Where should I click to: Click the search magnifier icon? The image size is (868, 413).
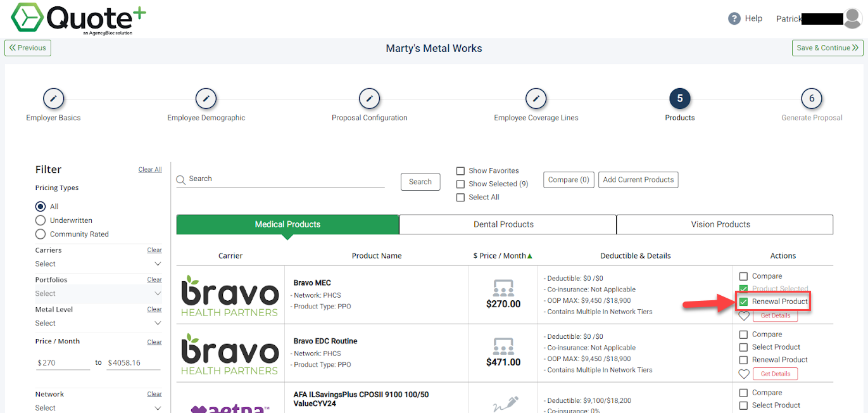pyautogui.click(x=181, y=180)
